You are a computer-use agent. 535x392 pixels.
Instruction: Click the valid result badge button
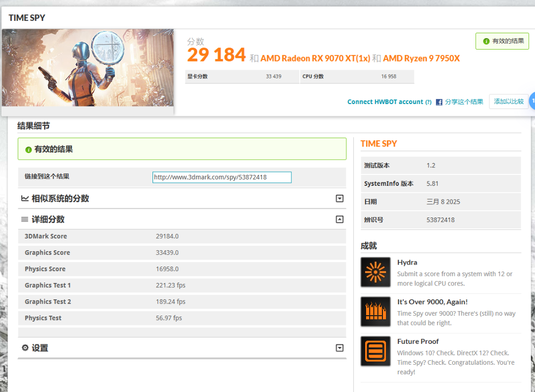(502, 41)
